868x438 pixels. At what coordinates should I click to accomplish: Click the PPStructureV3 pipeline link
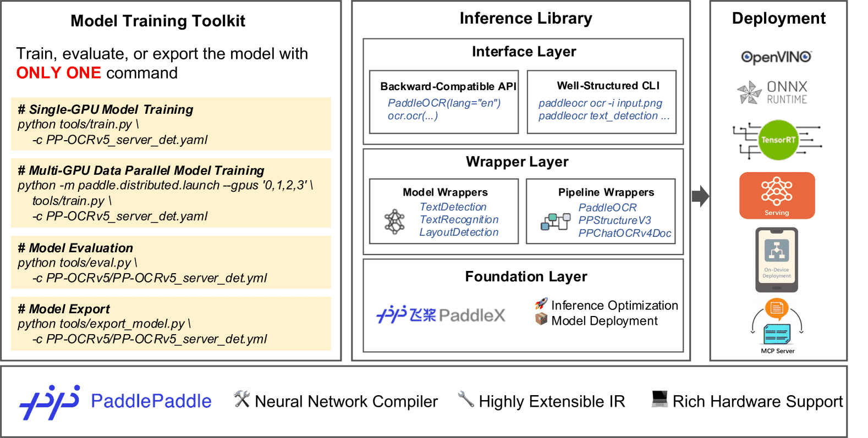(x=614, y=220)
